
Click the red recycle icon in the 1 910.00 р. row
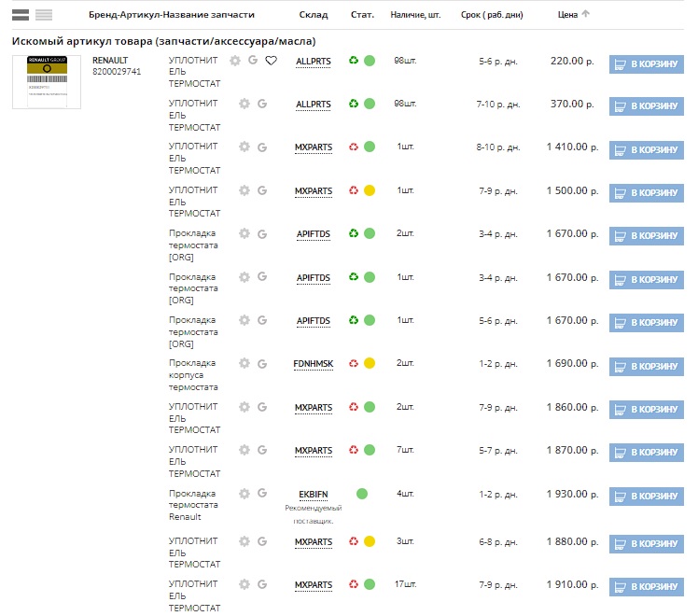click(x=354, y=584)
